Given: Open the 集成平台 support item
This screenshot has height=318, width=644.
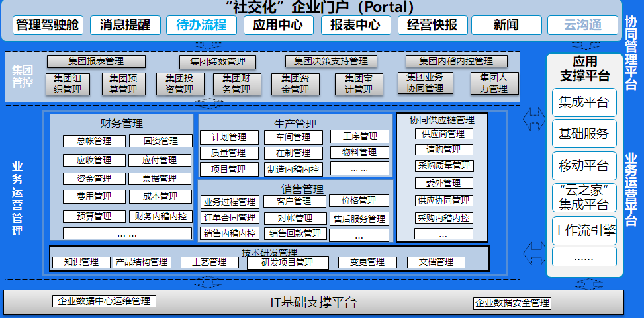Looking at the screenshot, I should (584, 102).
